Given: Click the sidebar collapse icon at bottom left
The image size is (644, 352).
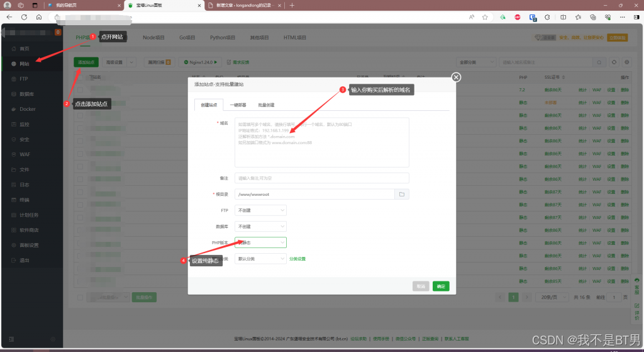Looking at the screenshot, I should (11, 339).
